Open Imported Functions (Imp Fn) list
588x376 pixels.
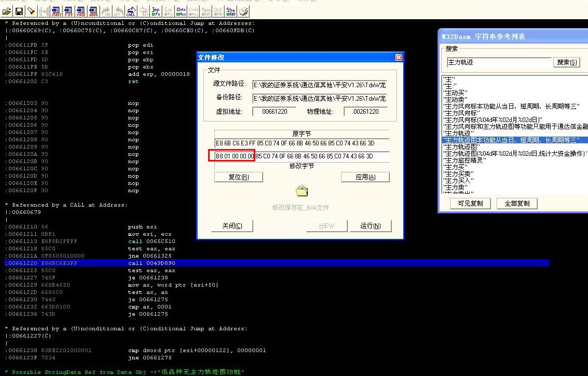[x=156, y=11]
